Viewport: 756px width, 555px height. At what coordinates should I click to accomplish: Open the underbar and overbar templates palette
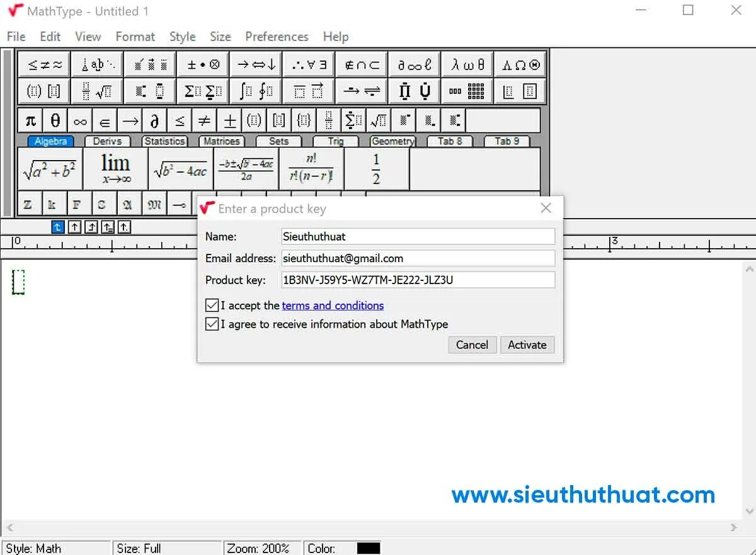coord(309,91)
